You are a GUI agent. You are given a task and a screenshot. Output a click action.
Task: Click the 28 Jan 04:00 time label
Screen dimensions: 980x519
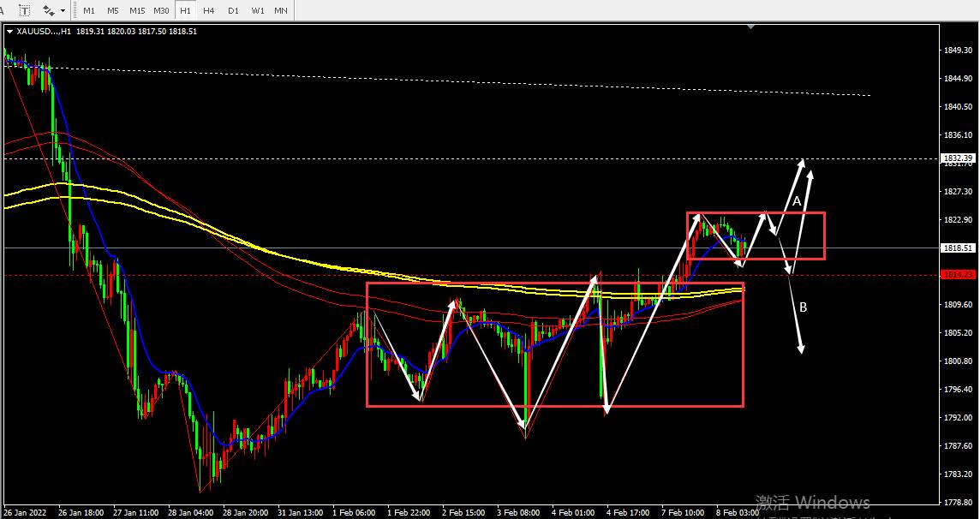pos(191,512)
